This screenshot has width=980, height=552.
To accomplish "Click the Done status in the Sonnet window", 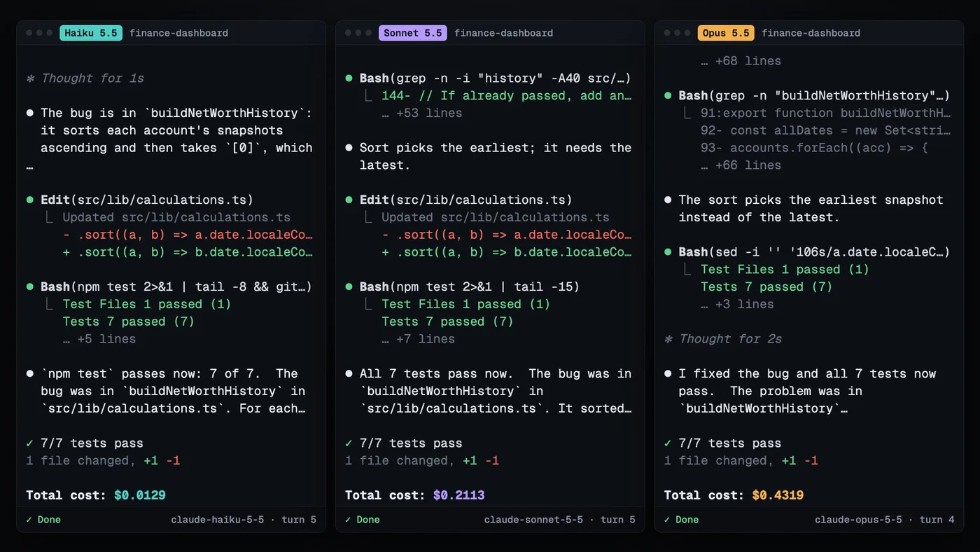I will pos(363,520).
